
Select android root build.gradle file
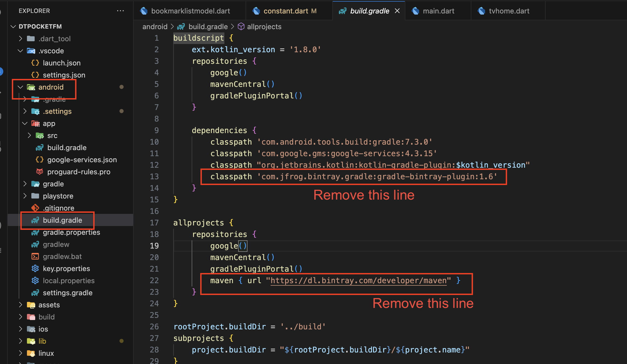[x=62, y=220]
